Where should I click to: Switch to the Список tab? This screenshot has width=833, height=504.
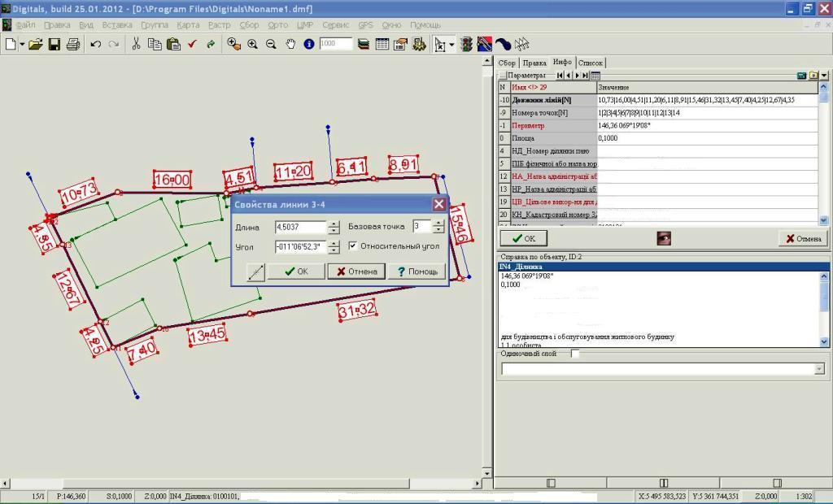(591, 63)
